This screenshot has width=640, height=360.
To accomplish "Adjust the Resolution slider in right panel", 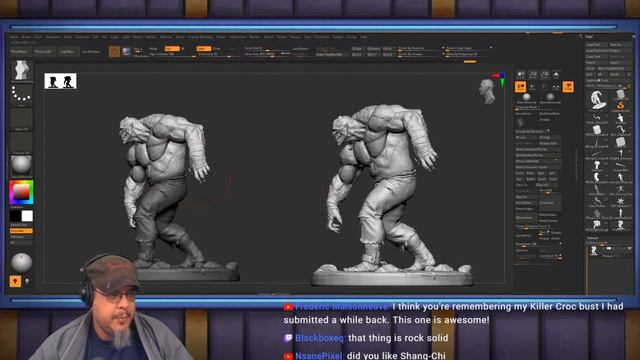I will (539, 244).
